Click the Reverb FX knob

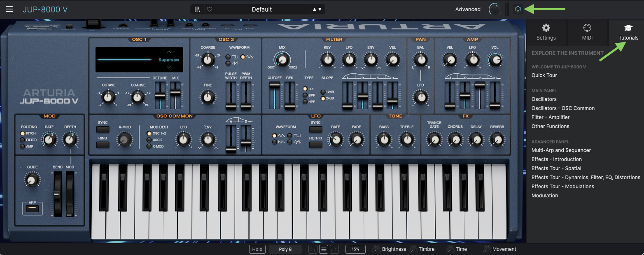click(497, 140)
